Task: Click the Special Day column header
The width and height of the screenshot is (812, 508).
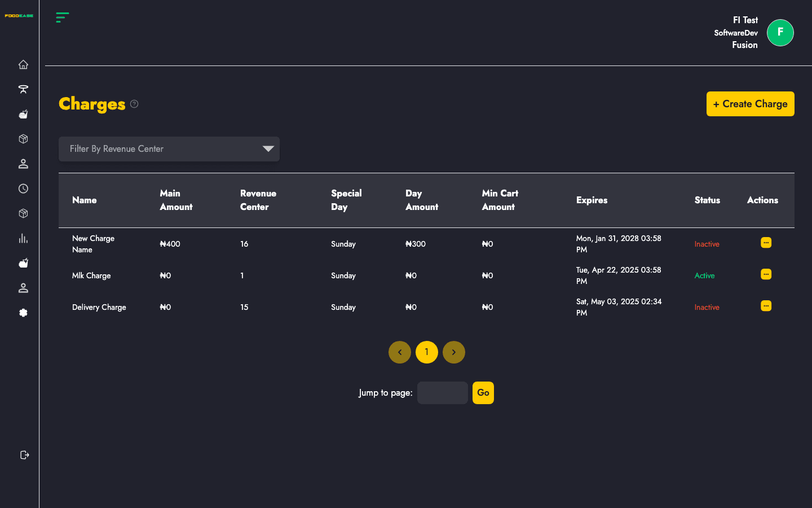Action: tap(346, 200)
